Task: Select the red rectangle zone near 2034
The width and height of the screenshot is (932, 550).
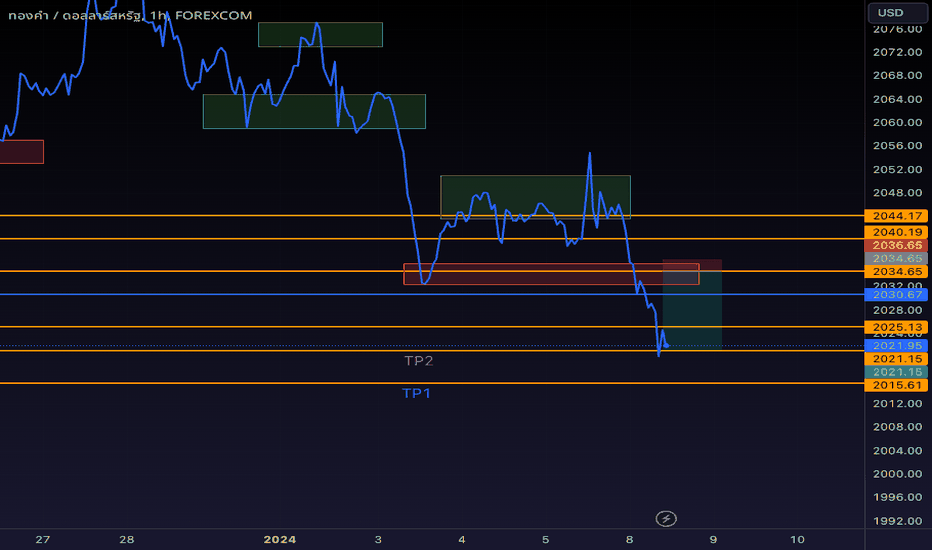Action: point(551,274)
